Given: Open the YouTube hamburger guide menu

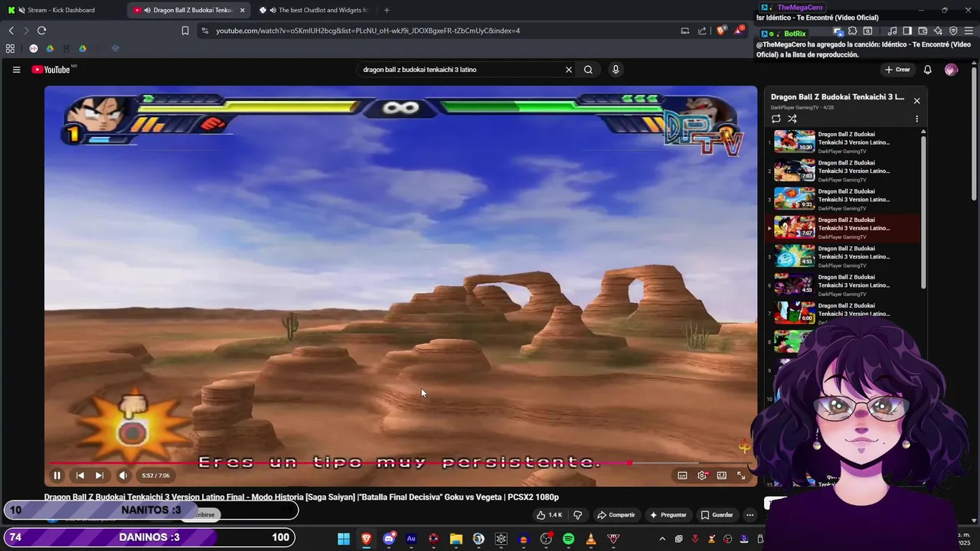Looking at the screenshot, I should [x=16, y=70].
